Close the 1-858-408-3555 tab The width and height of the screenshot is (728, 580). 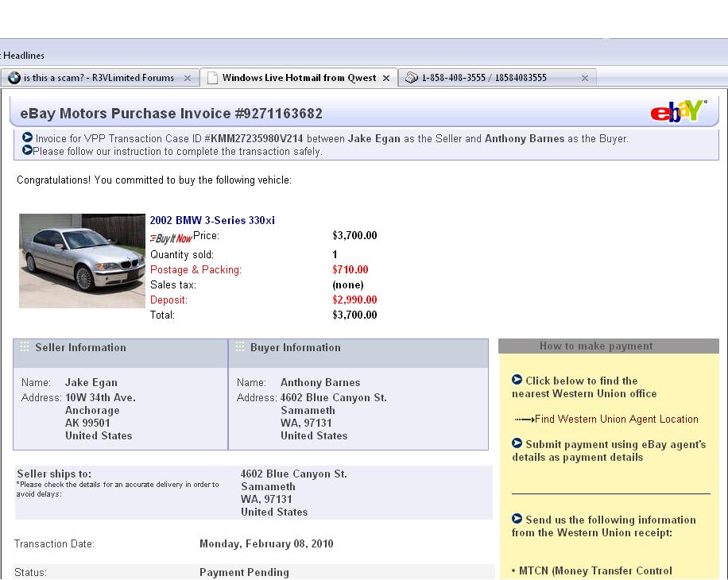585,78
